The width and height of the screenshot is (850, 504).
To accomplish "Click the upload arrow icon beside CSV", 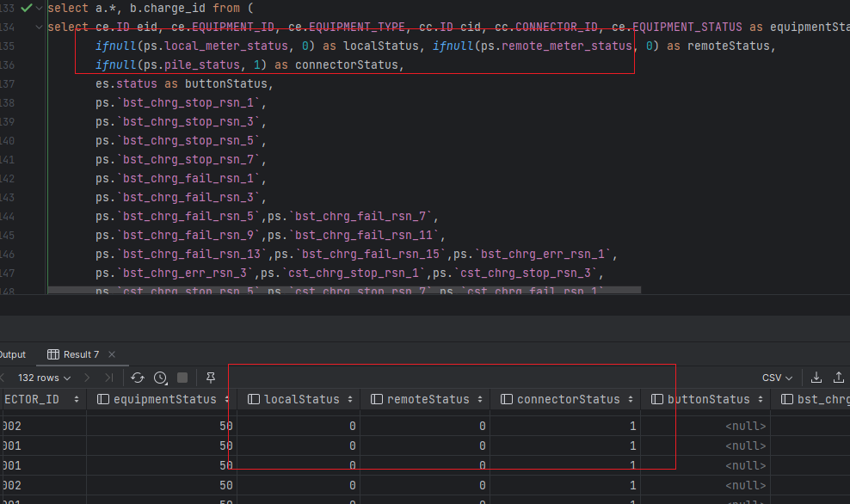I will (839, 378).
